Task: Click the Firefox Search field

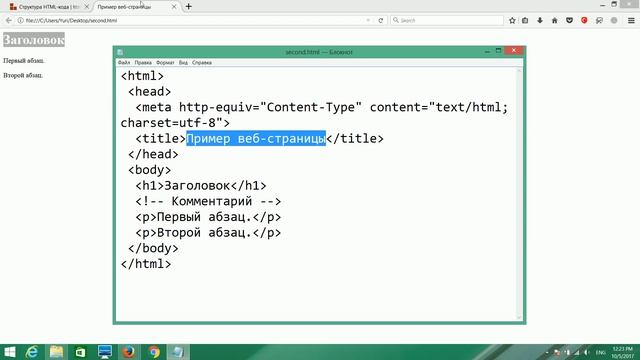Action: (447, 20)
